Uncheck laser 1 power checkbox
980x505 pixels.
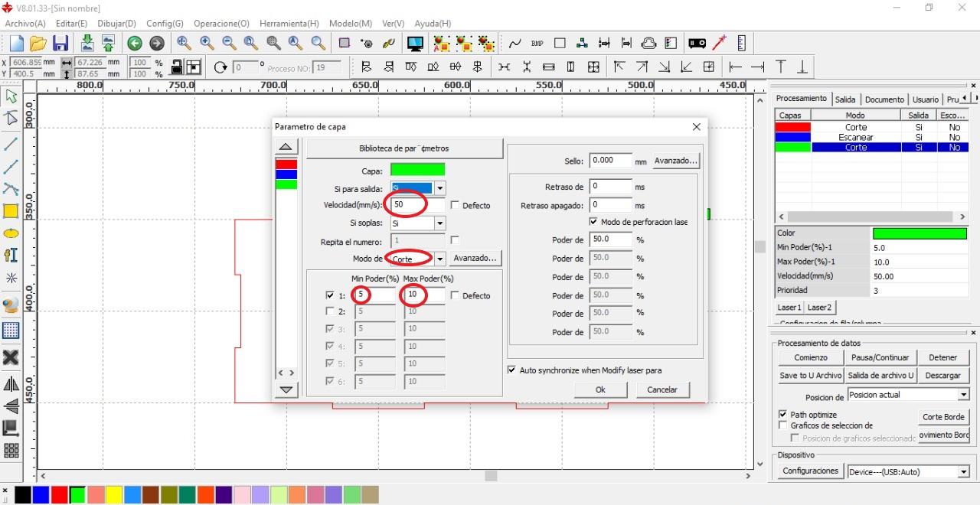point(330,295)
